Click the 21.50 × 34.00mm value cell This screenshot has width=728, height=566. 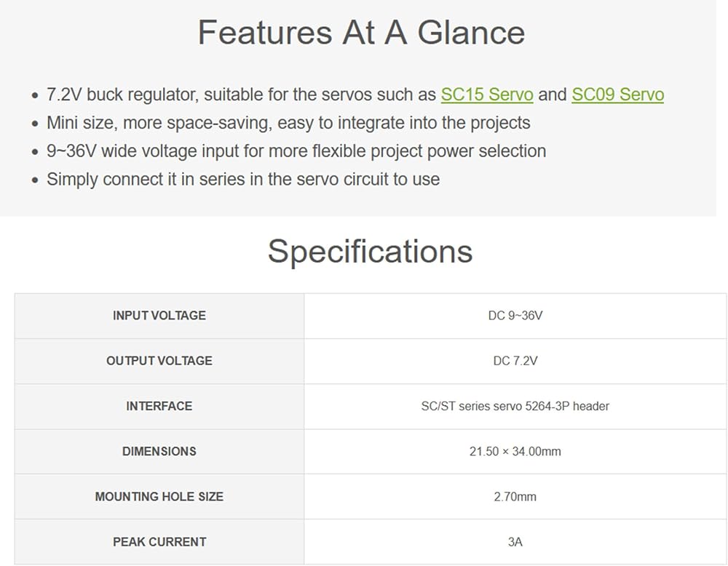(515, 451)
